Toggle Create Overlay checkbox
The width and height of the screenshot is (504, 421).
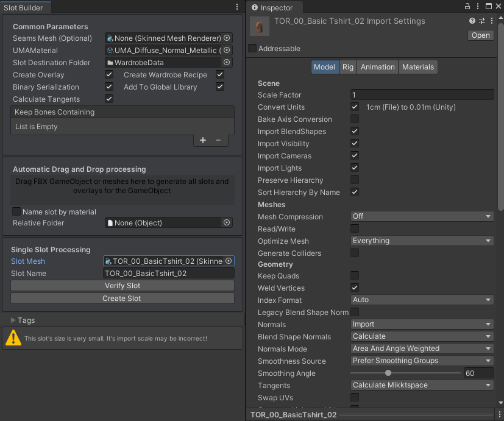pos(109,74)
